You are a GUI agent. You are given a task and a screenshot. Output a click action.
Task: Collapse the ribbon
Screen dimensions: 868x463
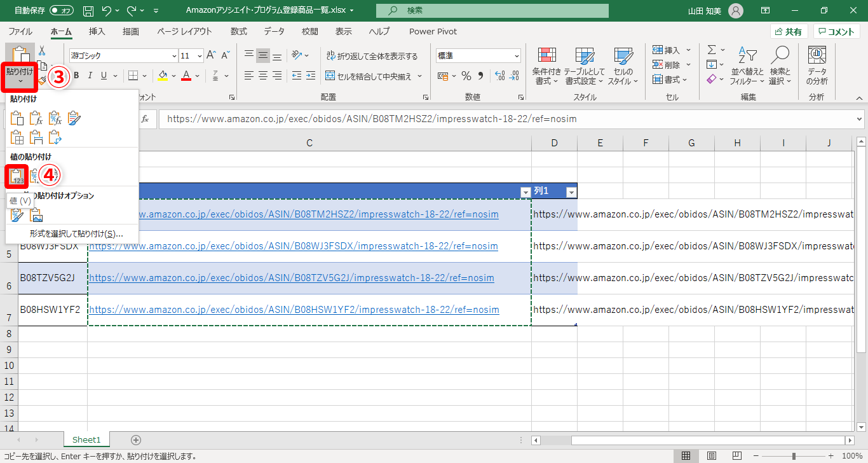(859, 97)
